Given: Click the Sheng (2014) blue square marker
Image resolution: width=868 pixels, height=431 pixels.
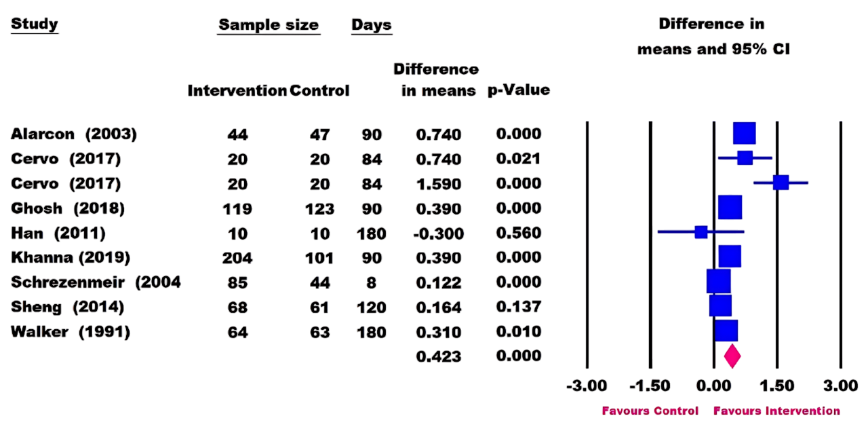Looking at the screenshot, I should coord(720,306).
